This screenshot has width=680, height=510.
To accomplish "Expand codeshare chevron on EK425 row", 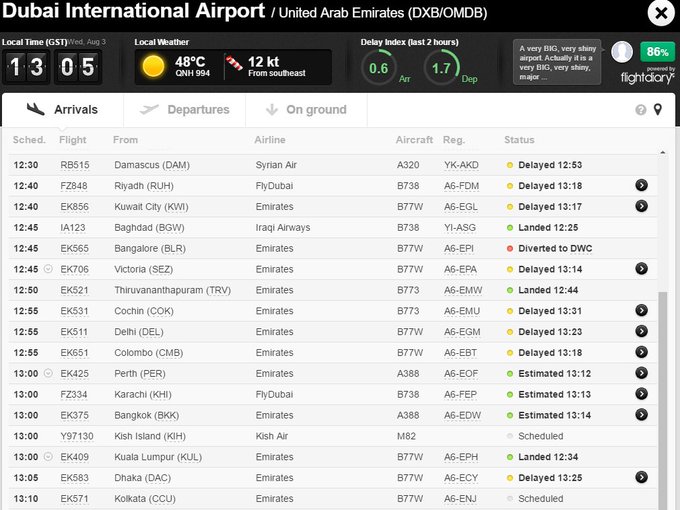I will coord(48,373).
